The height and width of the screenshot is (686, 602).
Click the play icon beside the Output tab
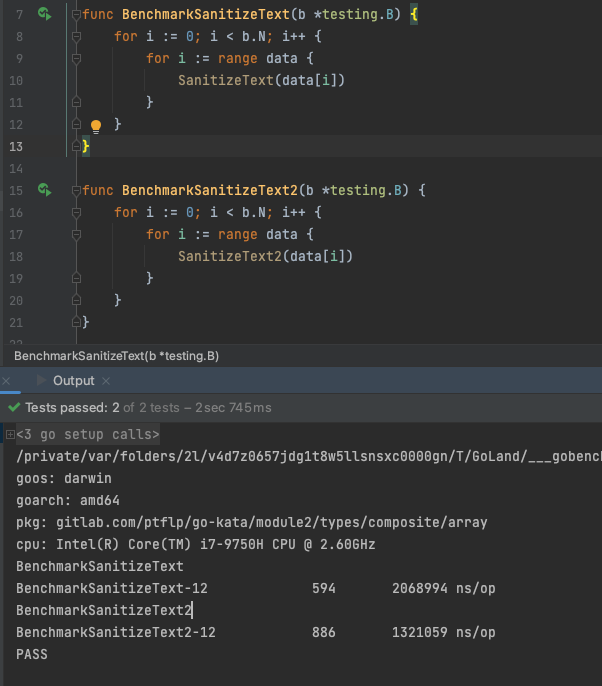(41, 381)
